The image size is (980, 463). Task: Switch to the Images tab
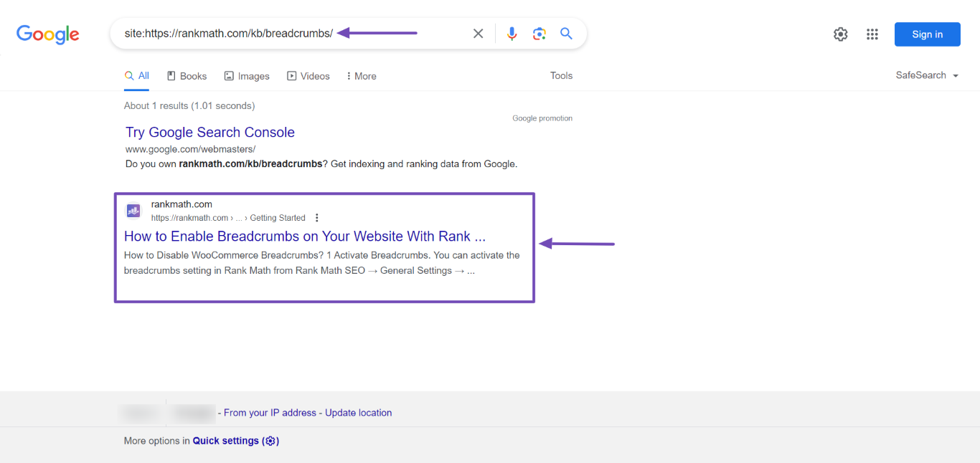(x=247, y=76)
